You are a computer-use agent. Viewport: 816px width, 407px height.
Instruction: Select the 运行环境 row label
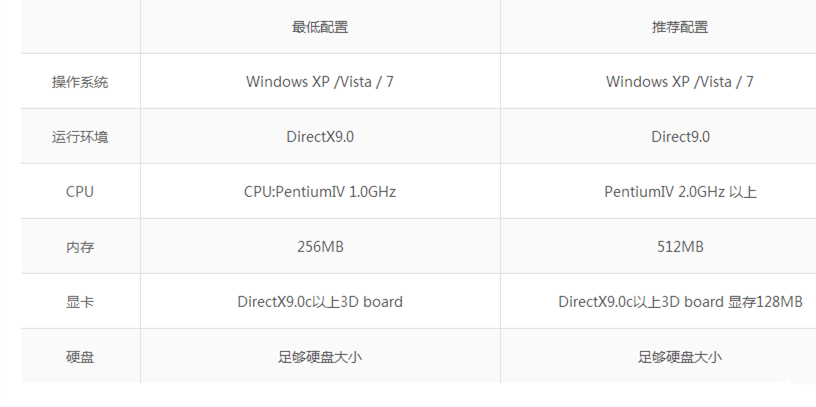point(80,137)
